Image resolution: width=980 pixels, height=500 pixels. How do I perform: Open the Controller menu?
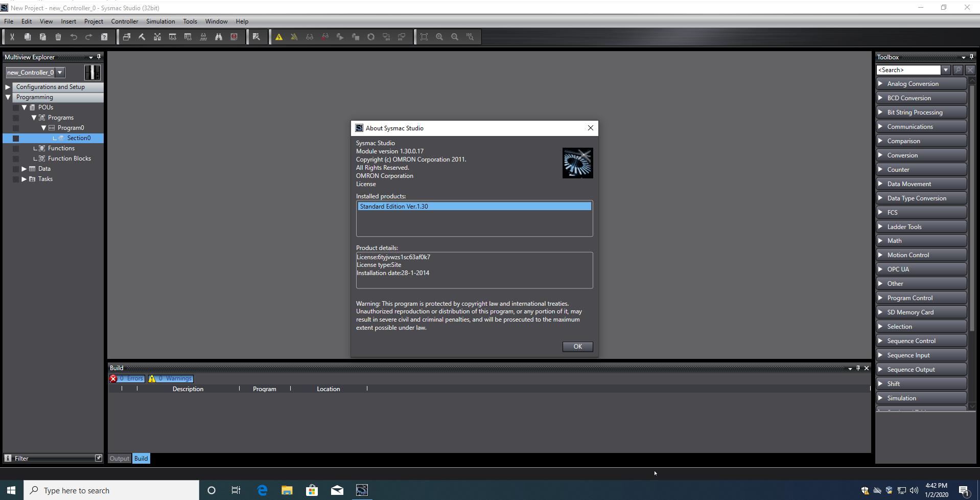point(125,21)
